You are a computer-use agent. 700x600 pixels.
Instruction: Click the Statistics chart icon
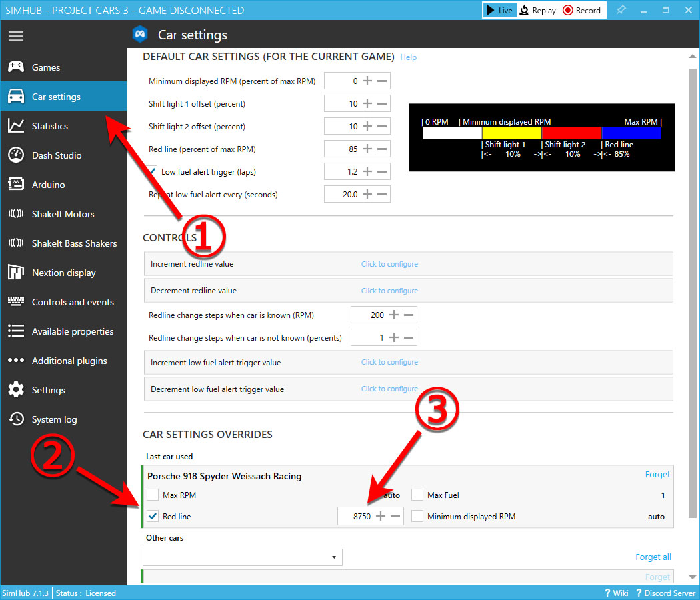point(16,126)
